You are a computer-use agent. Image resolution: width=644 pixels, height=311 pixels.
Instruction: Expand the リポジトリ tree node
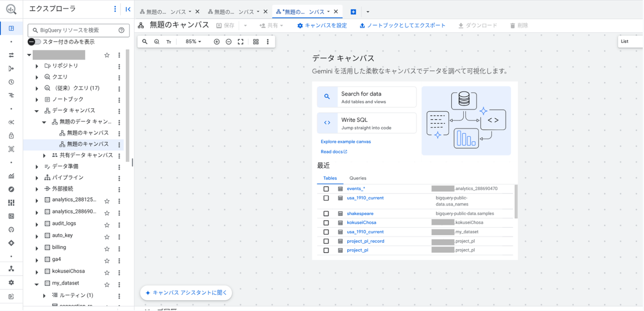coord(36,66)
